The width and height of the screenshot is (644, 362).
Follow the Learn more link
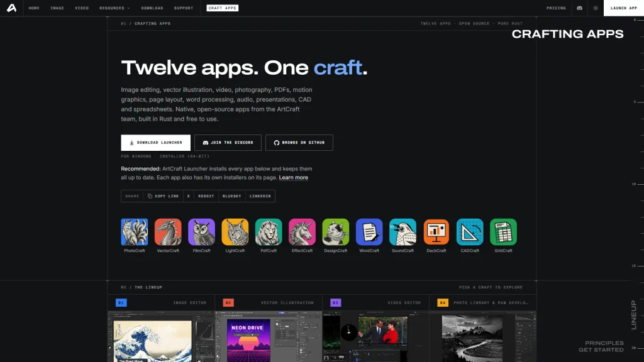point(293,177)
